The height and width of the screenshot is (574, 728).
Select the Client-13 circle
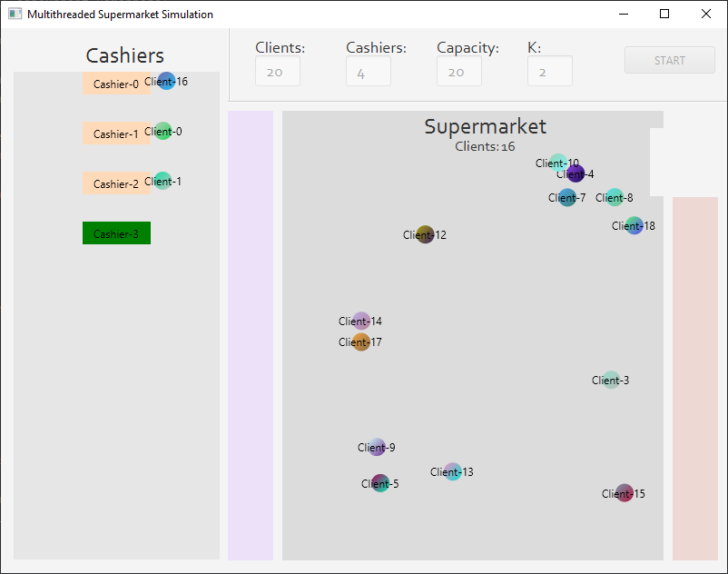pyautogui.click(x=452, y=471)
